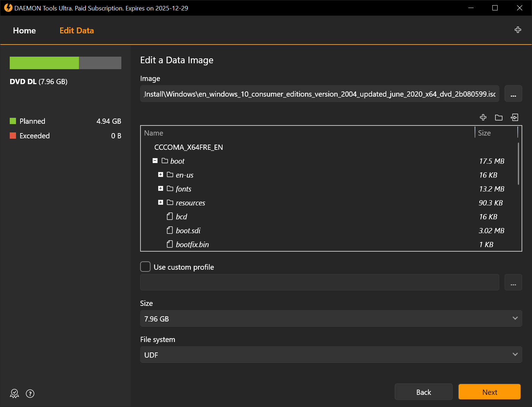
Task: Click the add files plus icon above the file list
Action: click(483, 117)
